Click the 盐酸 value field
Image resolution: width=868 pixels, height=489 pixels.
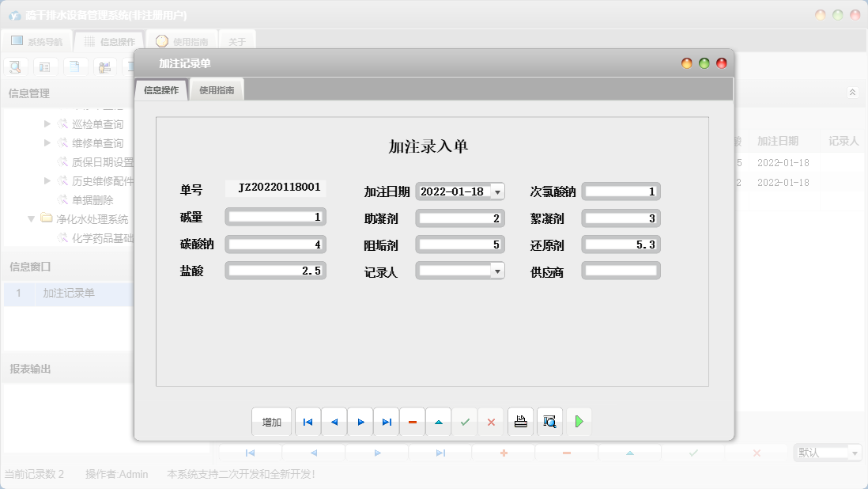tap(275, 271)
